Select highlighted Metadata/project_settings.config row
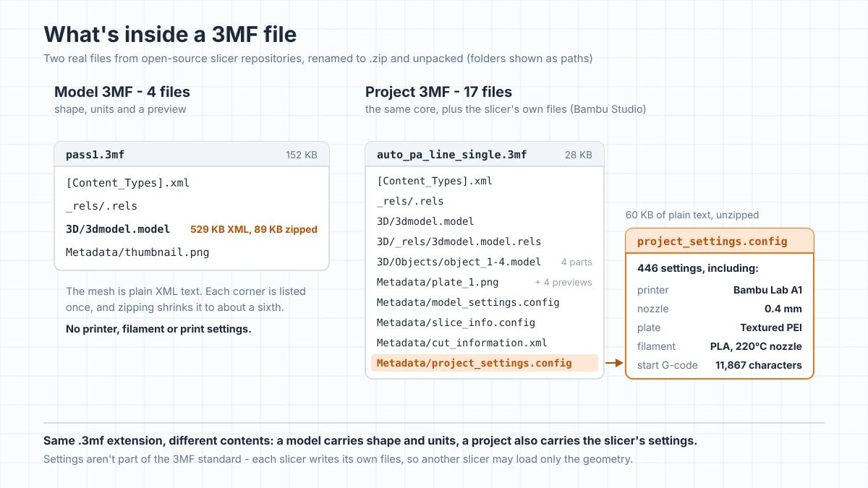Image resolution: width=868 pixels, height=488 pixels. 485,363
